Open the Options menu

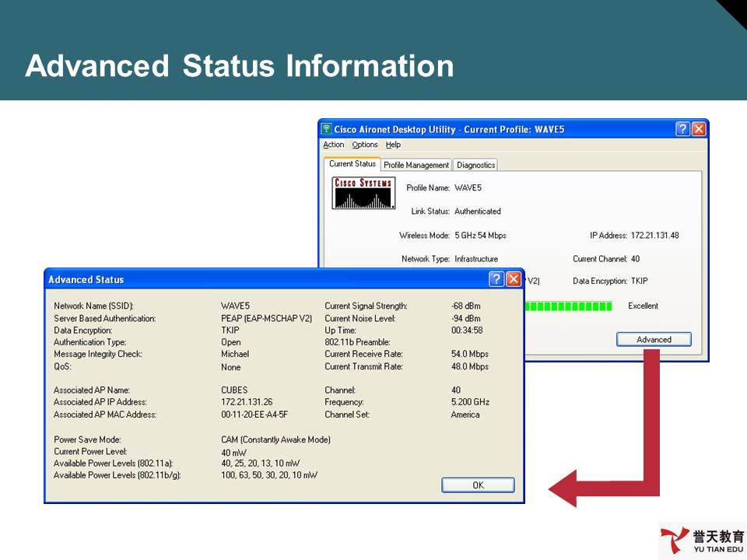(365, 145)
